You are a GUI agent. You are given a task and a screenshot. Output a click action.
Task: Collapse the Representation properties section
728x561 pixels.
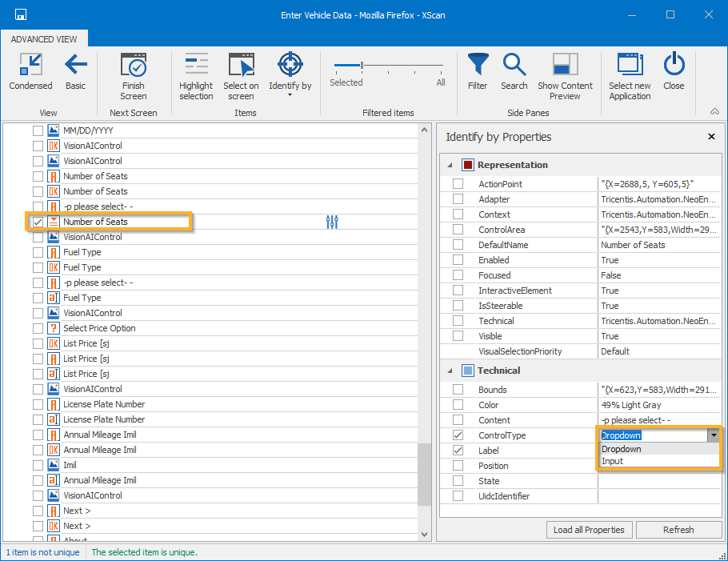[x=449, y=165]
